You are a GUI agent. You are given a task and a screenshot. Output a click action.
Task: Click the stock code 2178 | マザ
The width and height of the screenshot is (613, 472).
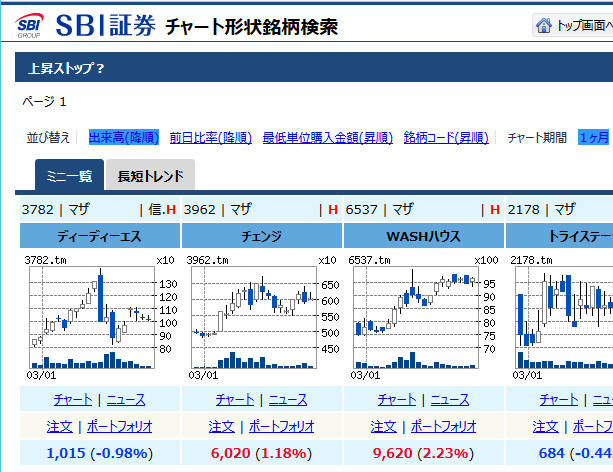[x=542, y=210]
